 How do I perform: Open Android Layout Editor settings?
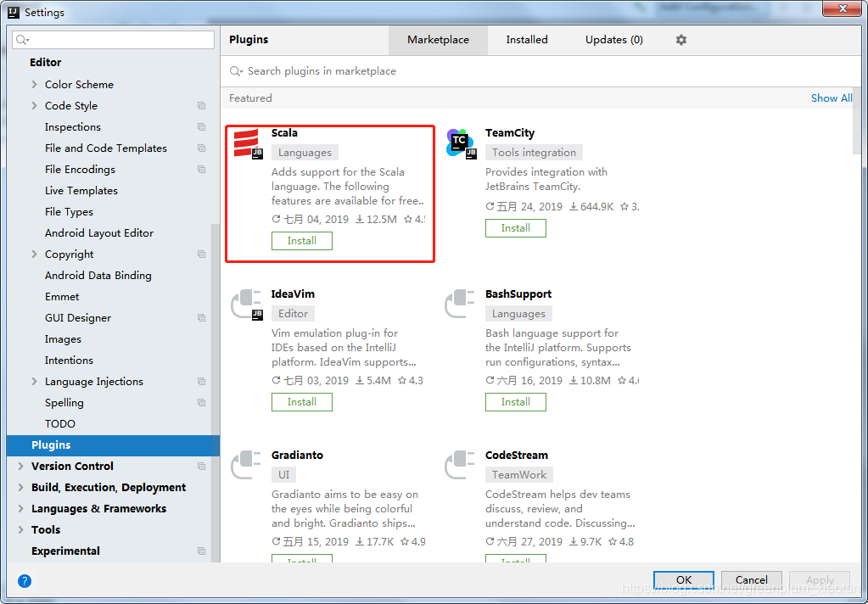point(99,233)
